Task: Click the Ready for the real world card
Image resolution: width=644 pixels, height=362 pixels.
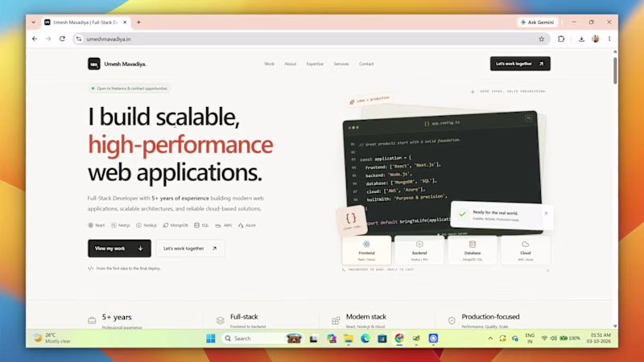Action: [501, 215]
